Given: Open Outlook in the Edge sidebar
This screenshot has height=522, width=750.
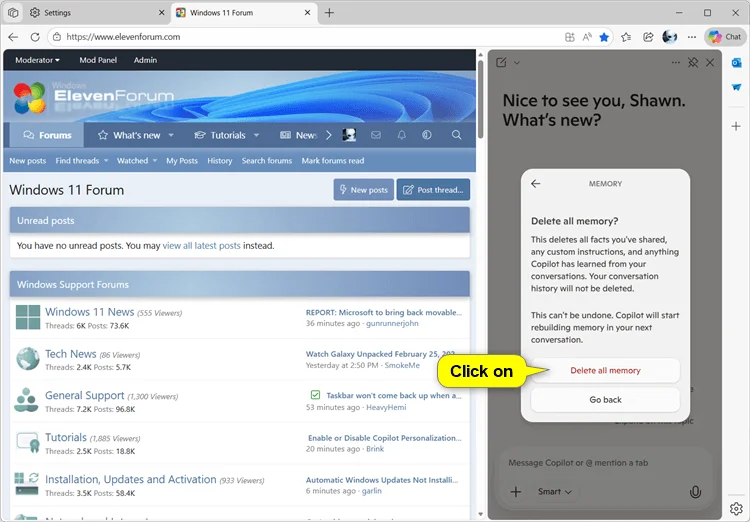Looking at the screenshot, I should pos(737,62).
